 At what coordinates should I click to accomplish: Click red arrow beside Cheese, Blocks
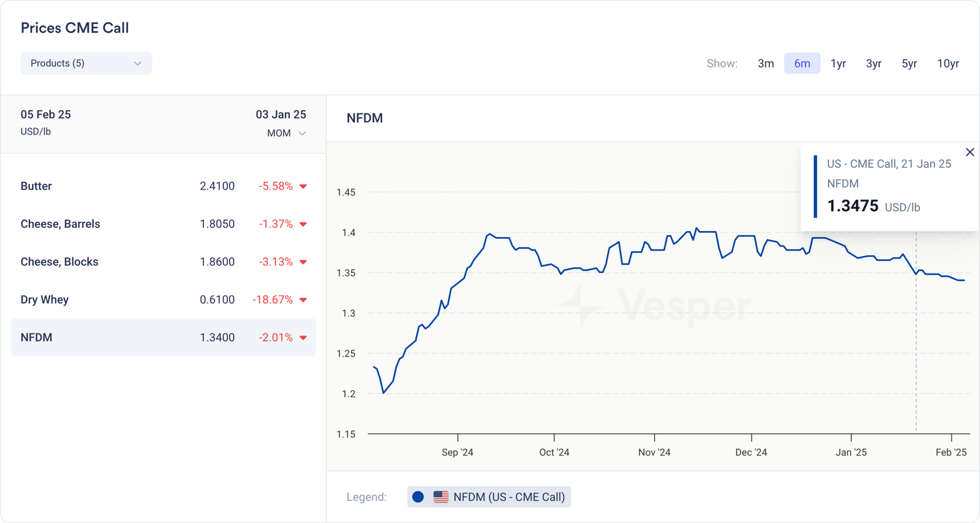coord(303,262)
